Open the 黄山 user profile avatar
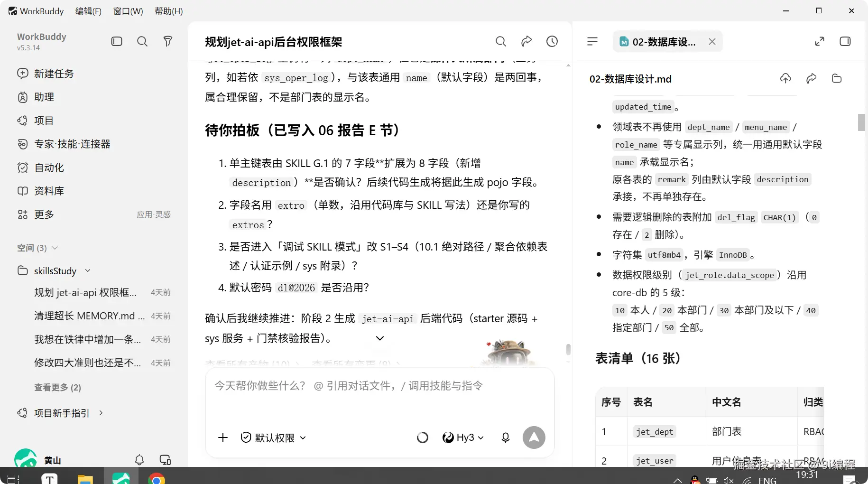Screen dimensions: 868x484 (26, 458)
